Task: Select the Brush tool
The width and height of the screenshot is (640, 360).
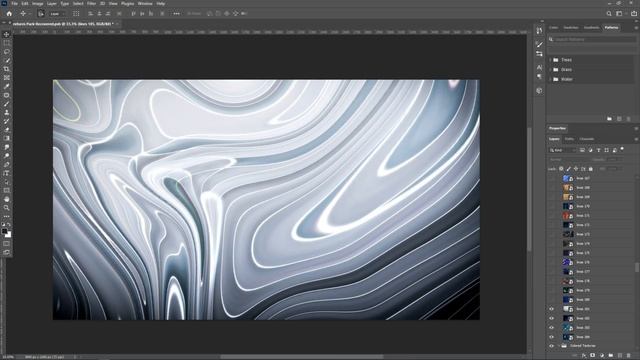Action: coord(7,104)
